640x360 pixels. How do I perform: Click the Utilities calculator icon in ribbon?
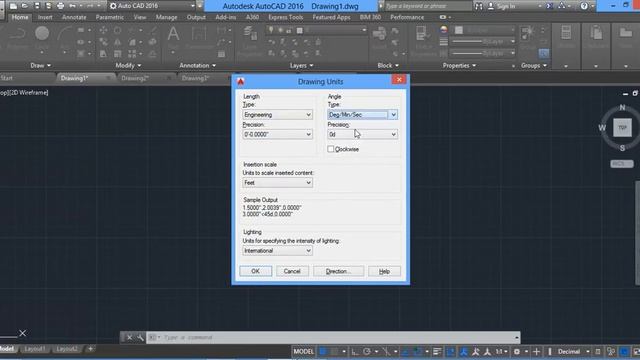(x=566, y=33)
